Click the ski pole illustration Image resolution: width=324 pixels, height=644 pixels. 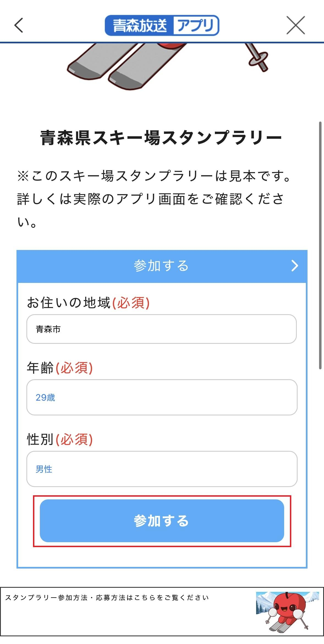click(x=257, y=57)
